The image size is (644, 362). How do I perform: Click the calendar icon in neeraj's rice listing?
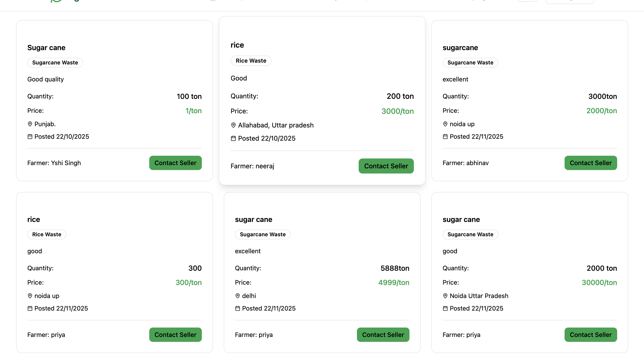click(233, 138)
